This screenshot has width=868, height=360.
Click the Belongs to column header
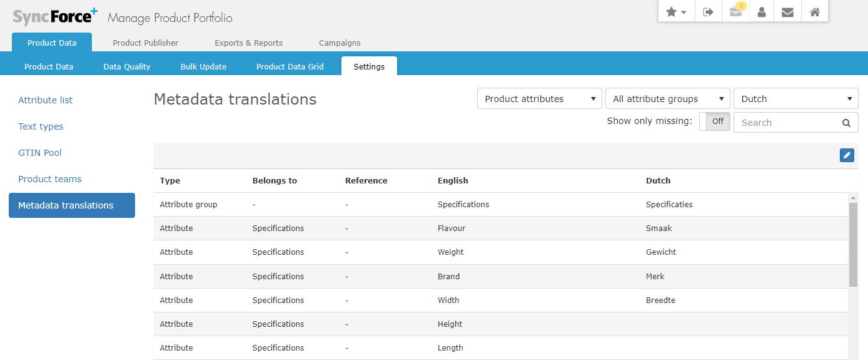(x=275, y=180)
